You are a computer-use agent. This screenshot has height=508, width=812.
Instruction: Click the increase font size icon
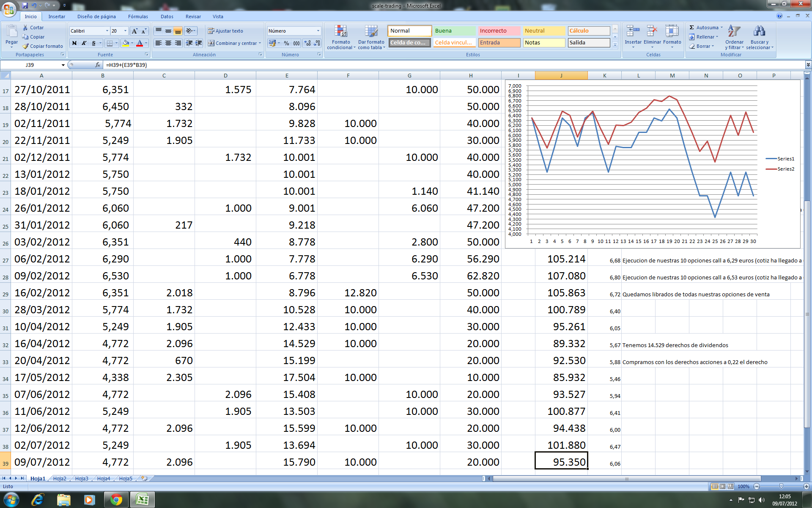[134, 31]
